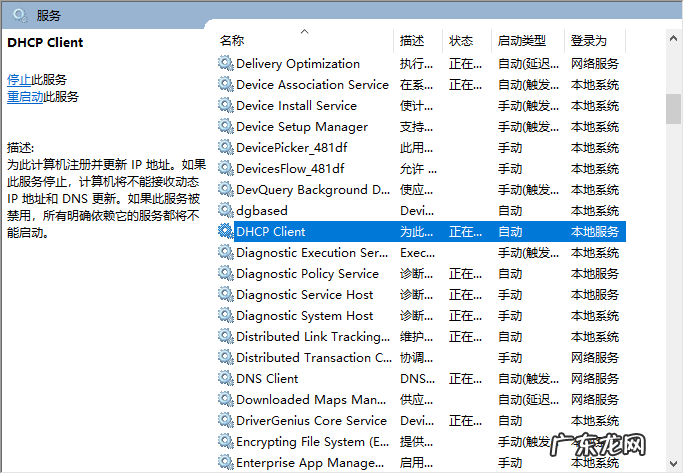Viewport: 684px width, 474px height.
Task: Select the Enterprise App Manage... name
Action: [310, 463]
